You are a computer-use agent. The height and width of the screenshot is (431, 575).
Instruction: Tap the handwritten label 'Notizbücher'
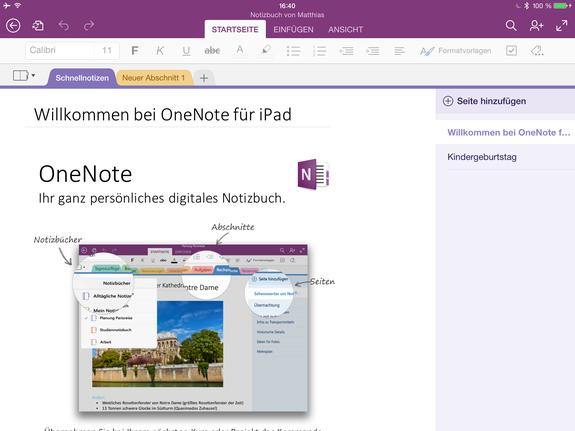coord(58,240)
